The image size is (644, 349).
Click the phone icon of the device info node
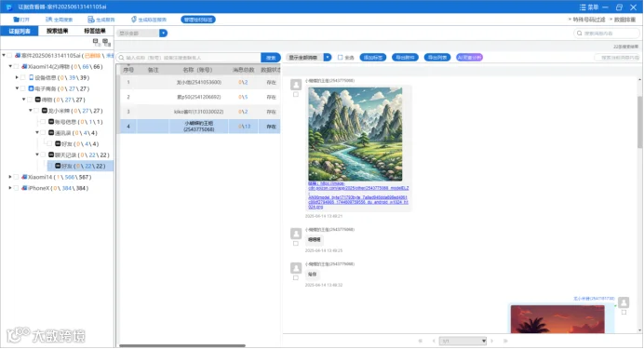pyautogui.click(x=32, y=77)
